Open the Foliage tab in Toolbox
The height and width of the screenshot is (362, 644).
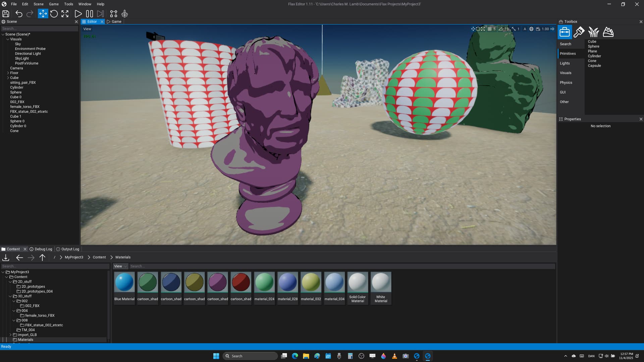click(x=593, y=32)
